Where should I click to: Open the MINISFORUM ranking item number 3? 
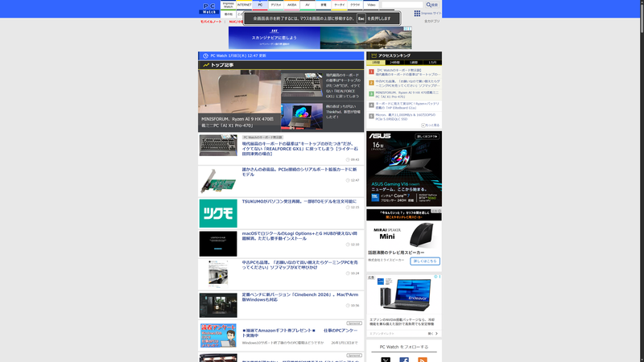[407, 94]
